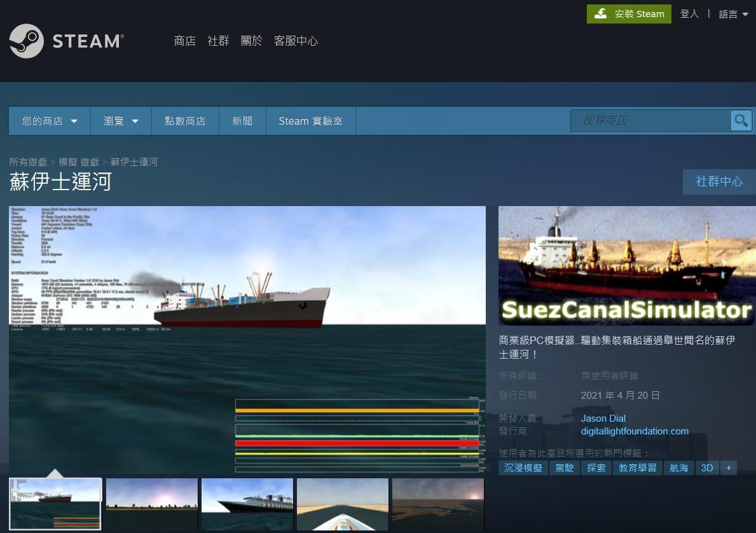The height and width of the screenshot is (533, 756).
Task: Select the first thumbnail with cargo ship and bars
Action: tap(55, 504)
